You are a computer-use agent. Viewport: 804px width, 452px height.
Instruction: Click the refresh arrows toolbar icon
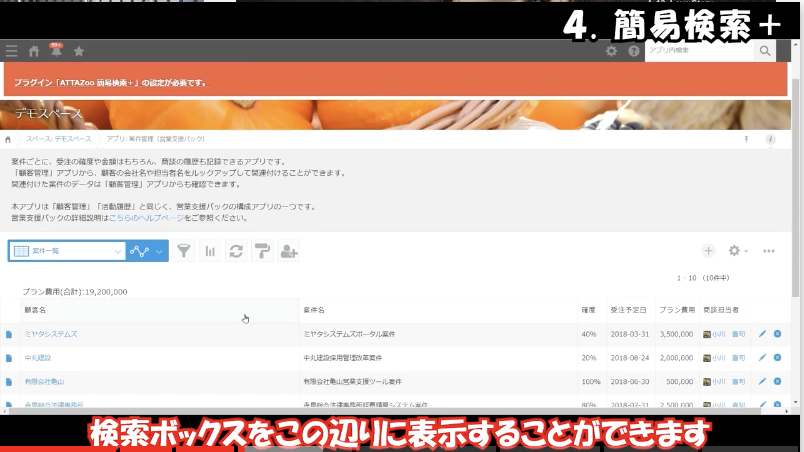point(236,251)
